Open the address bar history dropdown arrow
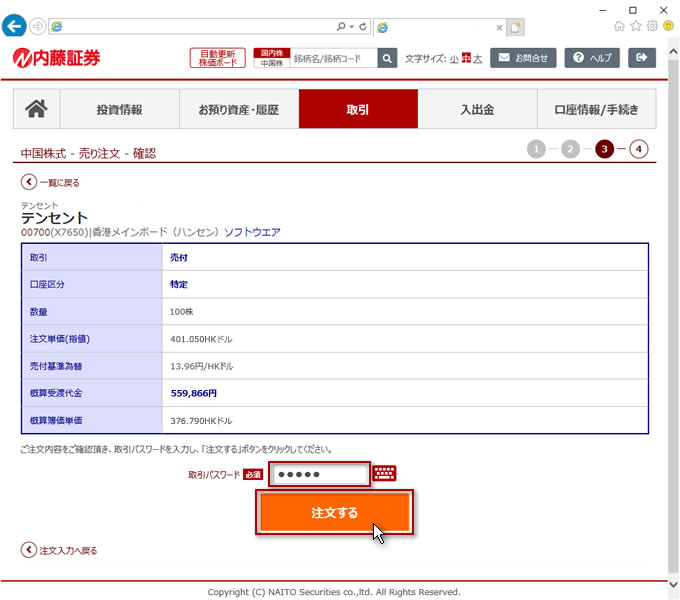 pos(352,27)
